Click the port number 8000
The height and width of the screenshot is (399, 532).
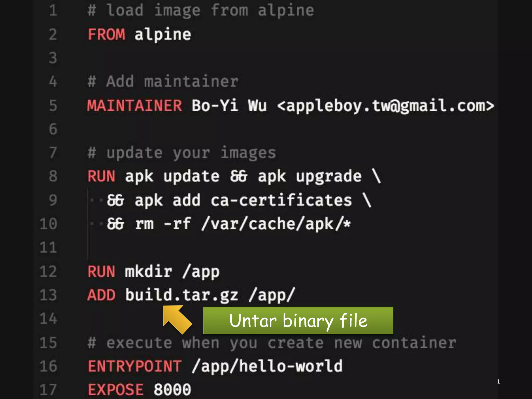click(x=172, y=389)
